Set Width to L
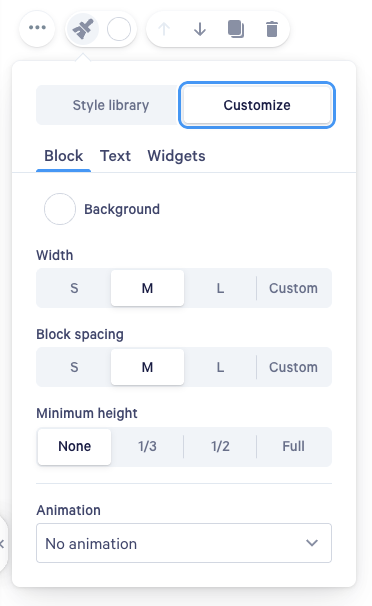The width and height of the screenshot is (372, 606). click(220, 288)
